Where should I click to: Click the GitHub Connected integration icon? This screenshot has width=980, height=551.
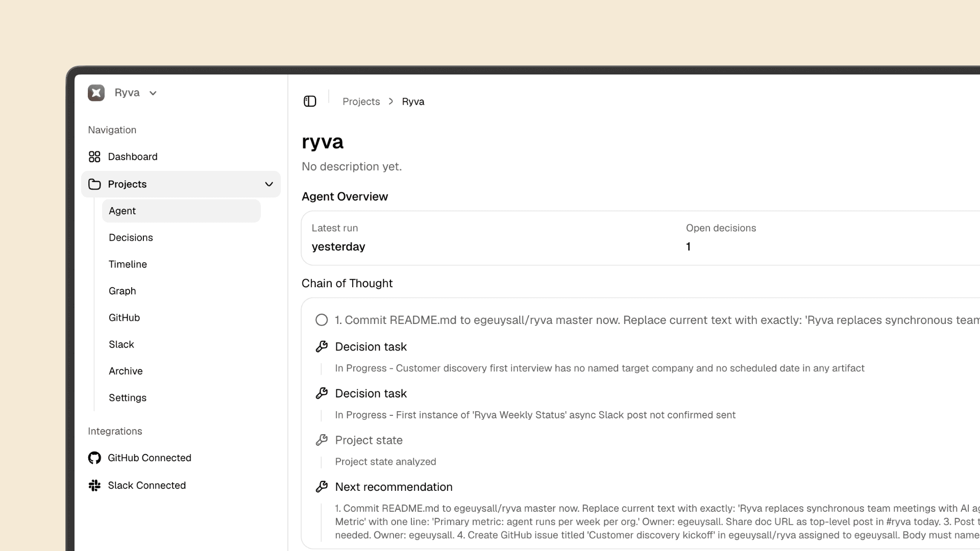(x=94, y=458)
